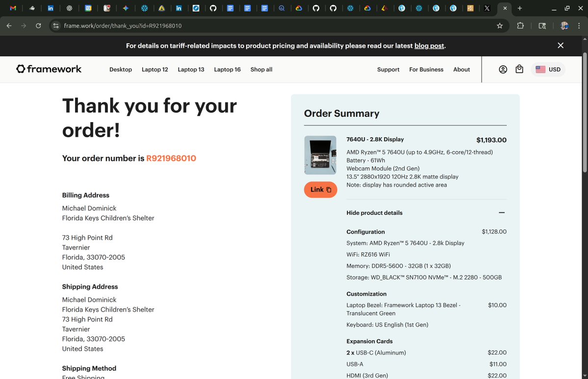Go to the Framework home logo
The image size is (588, 379).
tap(49, 69)
